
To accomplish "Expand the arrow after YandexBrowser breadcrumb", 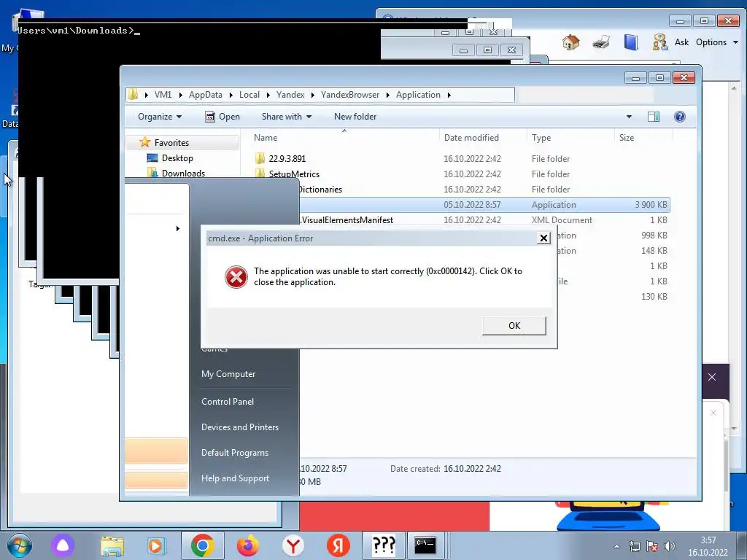I will 388,95.
